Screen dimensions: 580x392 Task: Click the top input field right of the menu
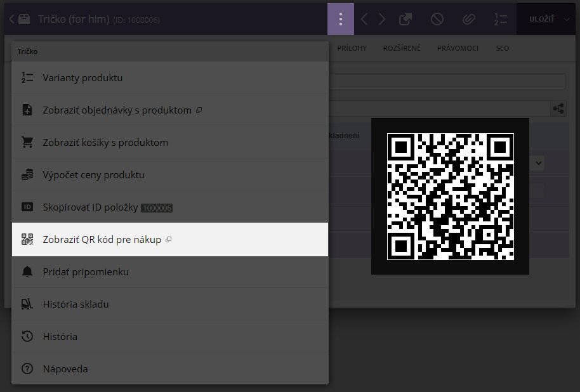click(447, 81)
